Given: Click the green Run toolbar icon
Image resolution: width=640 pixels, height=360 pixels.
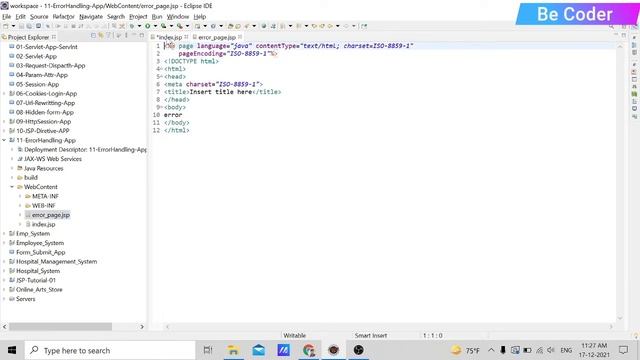Looking at the screenshot, I should [147, 26].
